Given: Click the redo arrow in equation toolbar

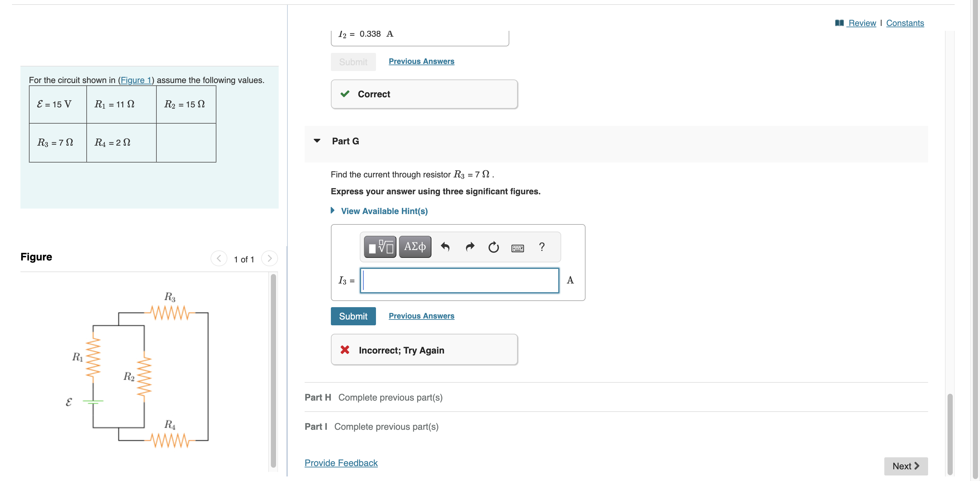Looking at the screenshot, I should (470, 247).
